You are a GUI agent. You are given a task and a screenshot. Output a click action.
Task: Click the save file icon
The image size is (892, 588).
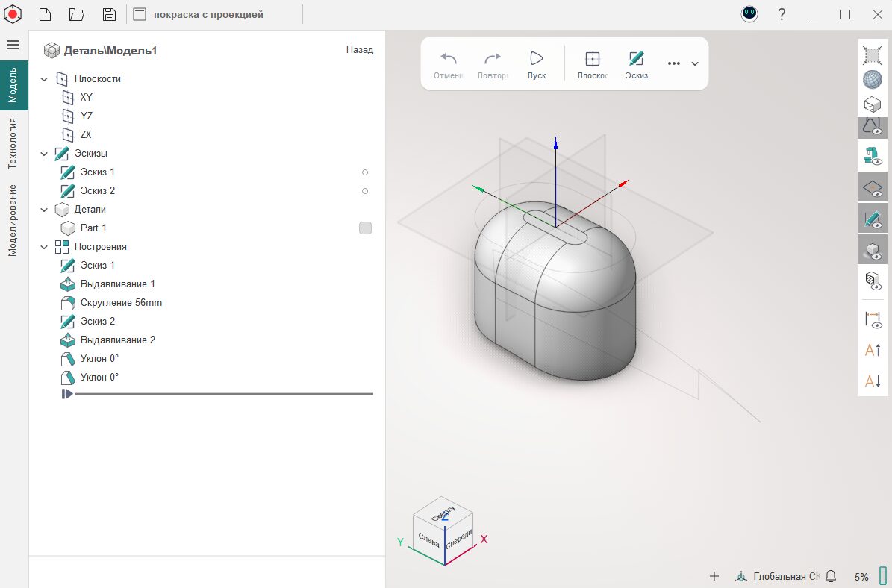click(x=109, y=14)
